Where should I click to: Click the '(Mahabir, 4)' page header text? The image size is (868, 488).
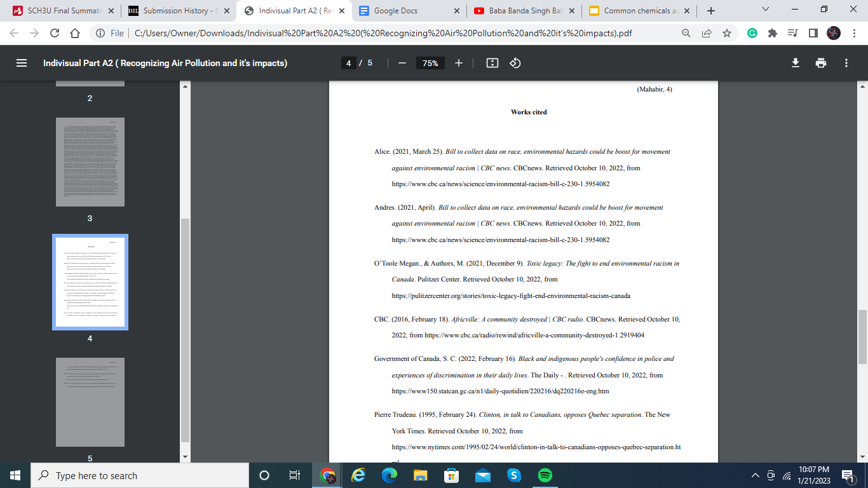[654, 89]
